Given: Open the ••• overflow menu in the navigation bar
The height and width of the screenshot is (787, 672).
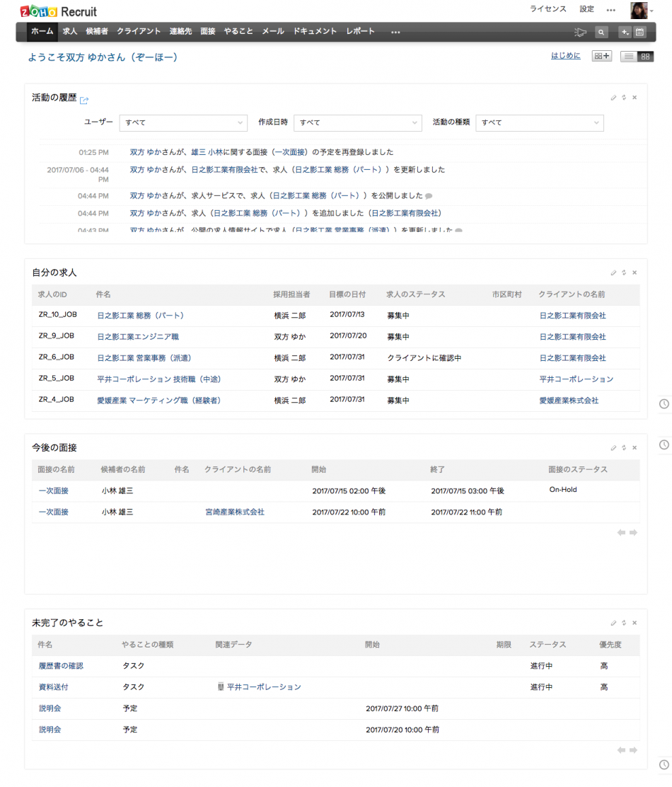Looking at the screenshot, I should (395, 31).
